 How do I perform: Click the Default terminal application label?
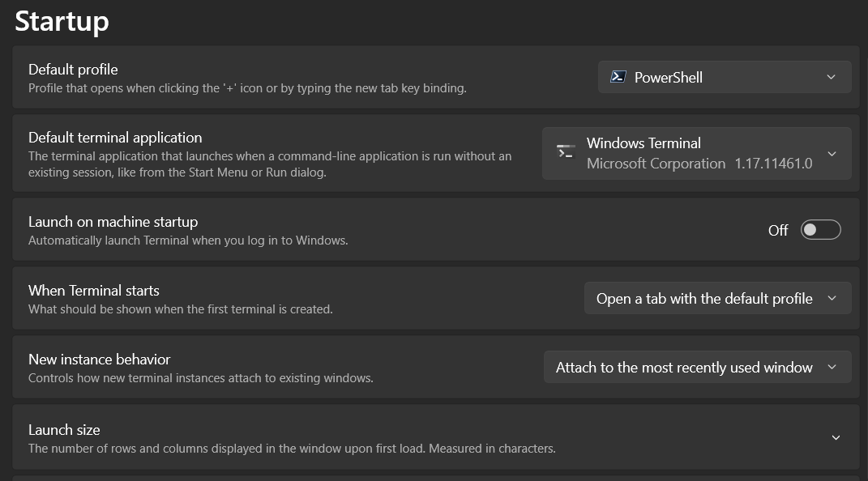pyautogui.click(x=115, y=138)
